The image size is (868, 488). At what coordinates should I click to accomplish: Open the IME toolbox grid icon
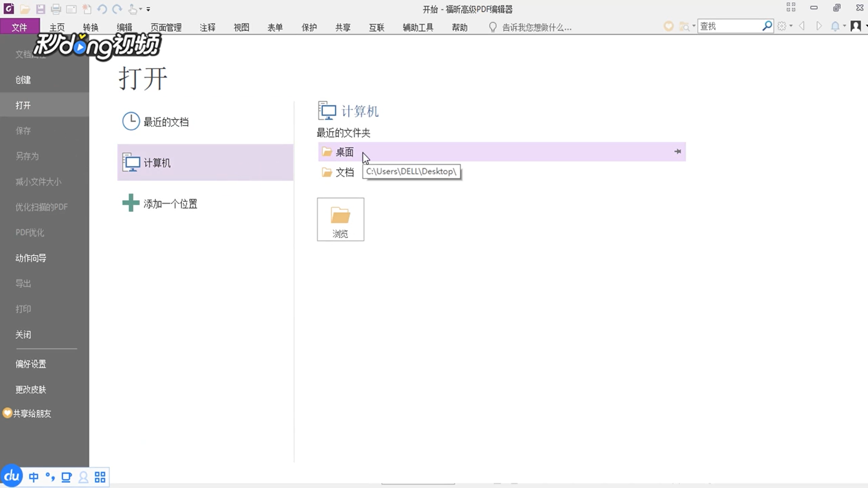100,477
